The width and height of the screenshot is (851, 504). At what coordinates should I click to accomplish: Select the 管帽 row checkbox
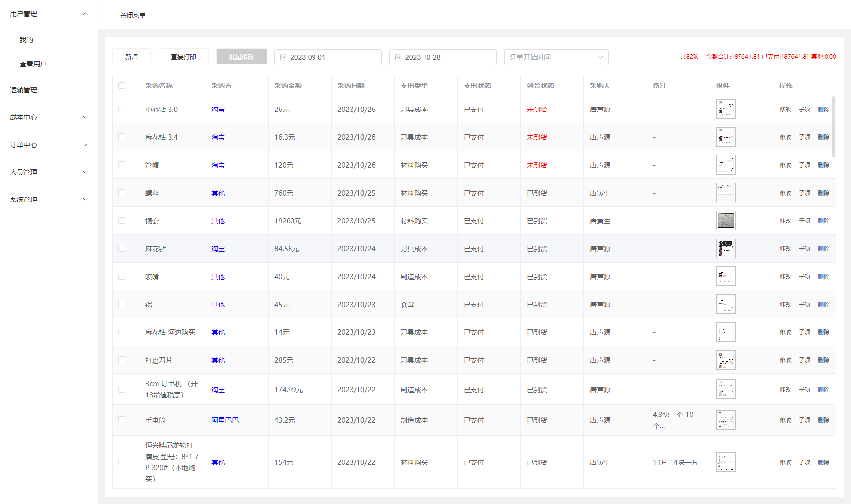click(122, 165)
